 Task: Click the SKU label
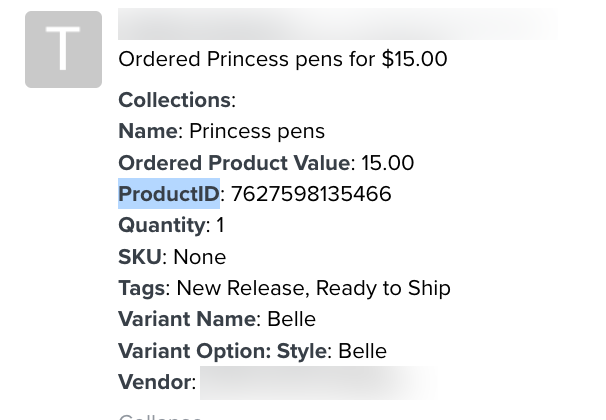click(x=139, y=257)
